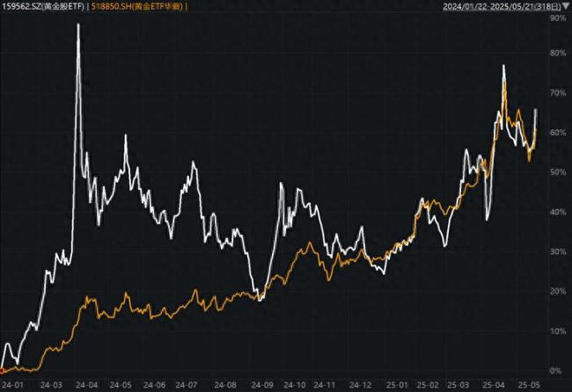Click the 25-03 x-axis date label

458,385
